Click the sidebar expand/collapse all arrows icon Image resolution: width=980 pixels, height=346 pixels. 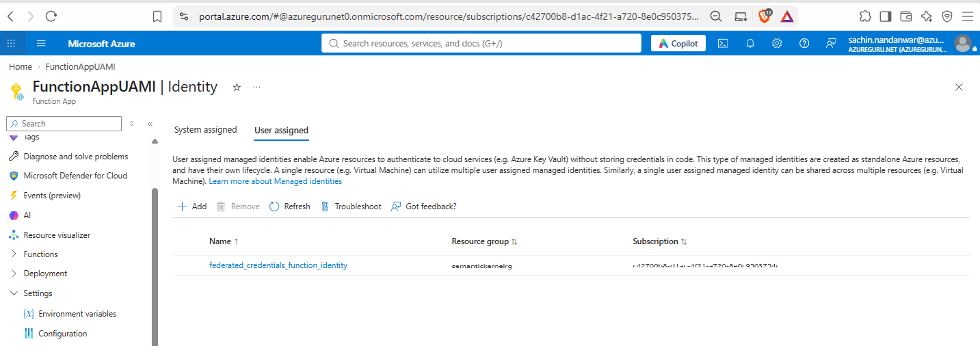click(131, 124)
